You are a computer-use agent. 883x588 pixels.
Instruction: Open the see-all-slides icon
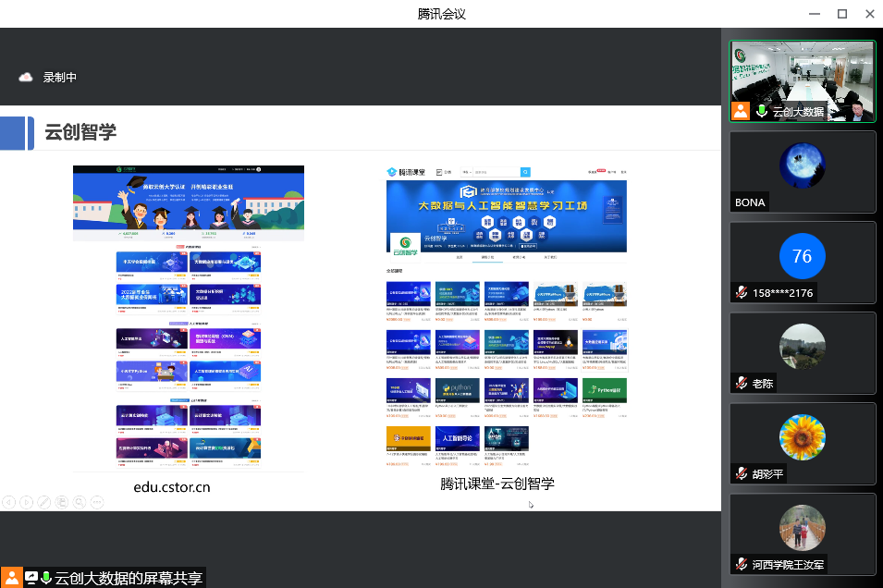(62, 502)
